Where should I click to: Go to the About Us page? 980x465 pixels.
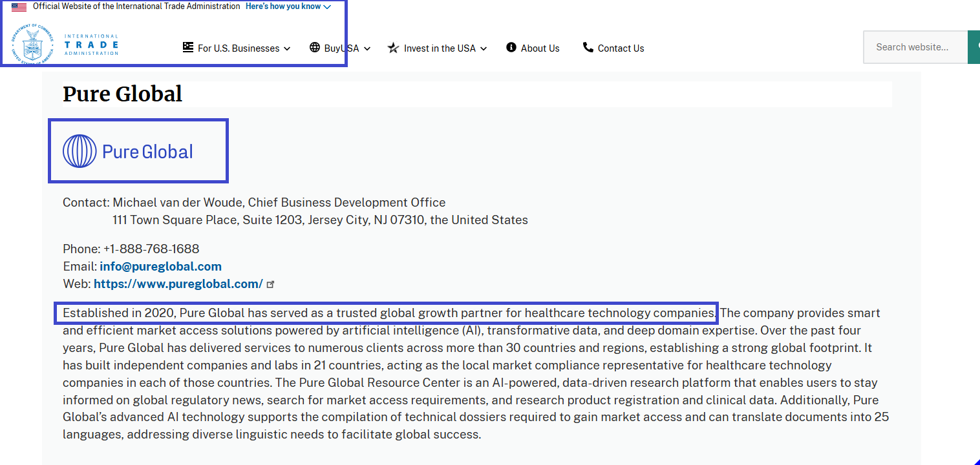pos(533,48)
